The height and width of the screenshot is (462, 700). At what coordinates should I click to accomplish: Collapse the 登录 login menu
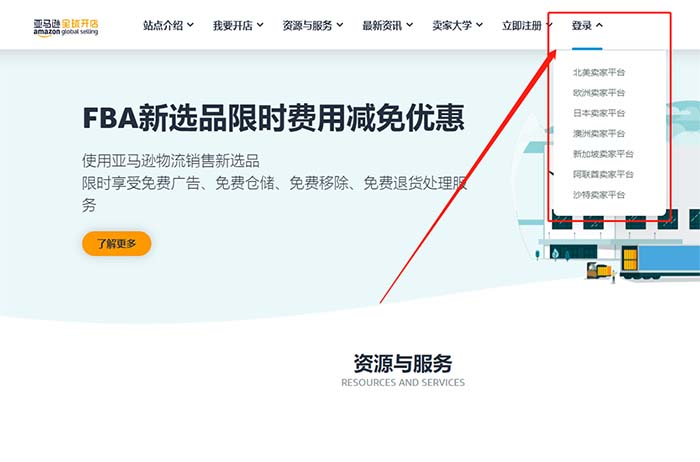click(587, 25)
